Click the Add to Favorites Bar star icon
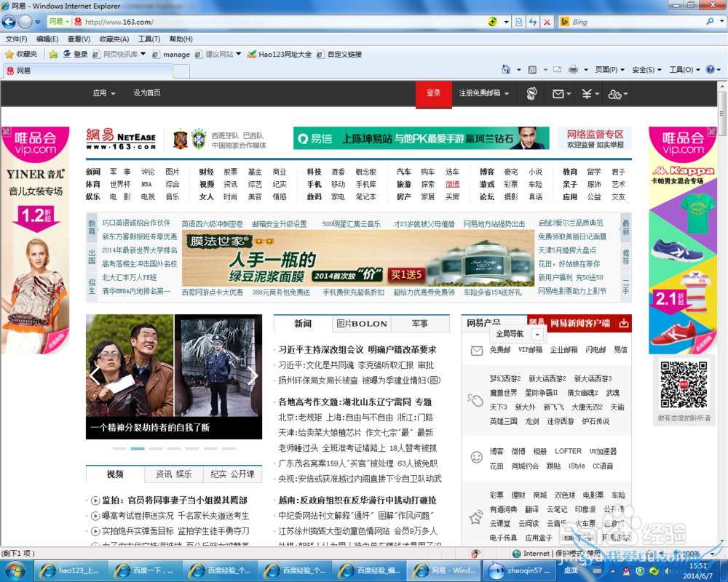The image size is (728, 582). (53, 55)
